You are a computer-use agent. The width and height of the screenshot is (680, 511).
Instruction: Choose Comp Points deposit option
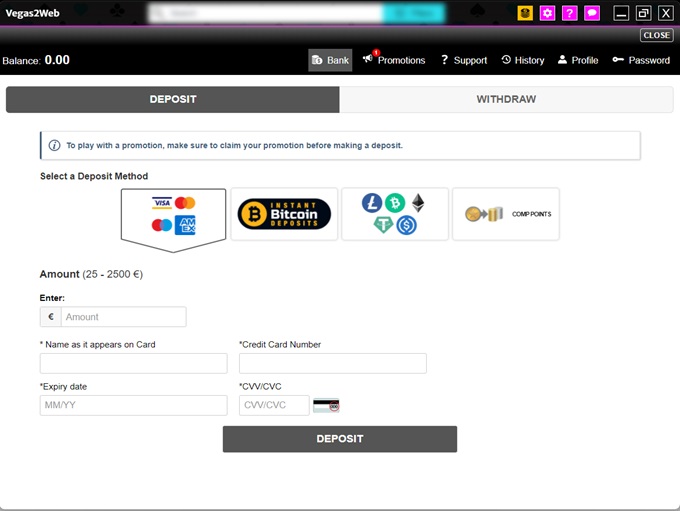tap(505, 214)
